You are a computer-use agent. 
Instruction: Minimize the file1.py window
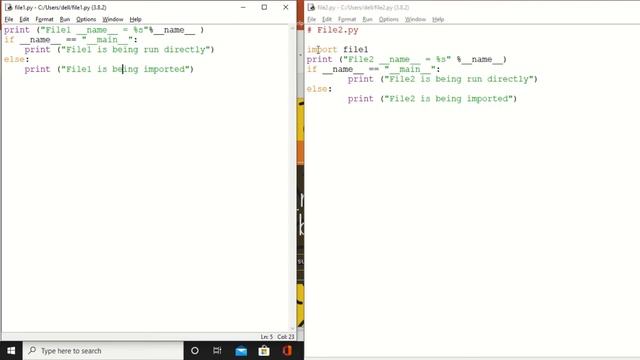pos(243,7)
